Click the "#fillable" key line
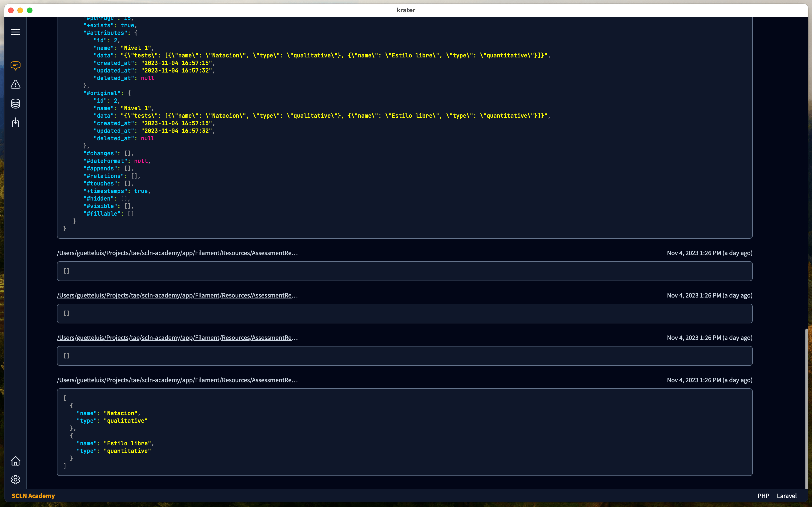Image resolution: width=812 pixels, height=507 pixels. click(108, 213)
